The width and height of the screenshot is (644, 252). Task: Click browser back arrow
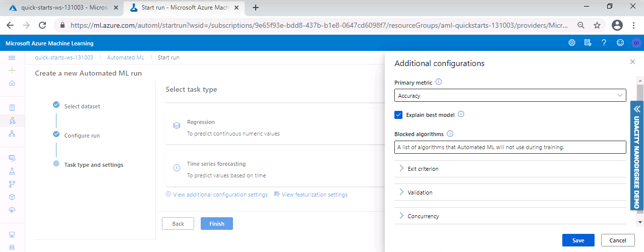tap(10, 25)
